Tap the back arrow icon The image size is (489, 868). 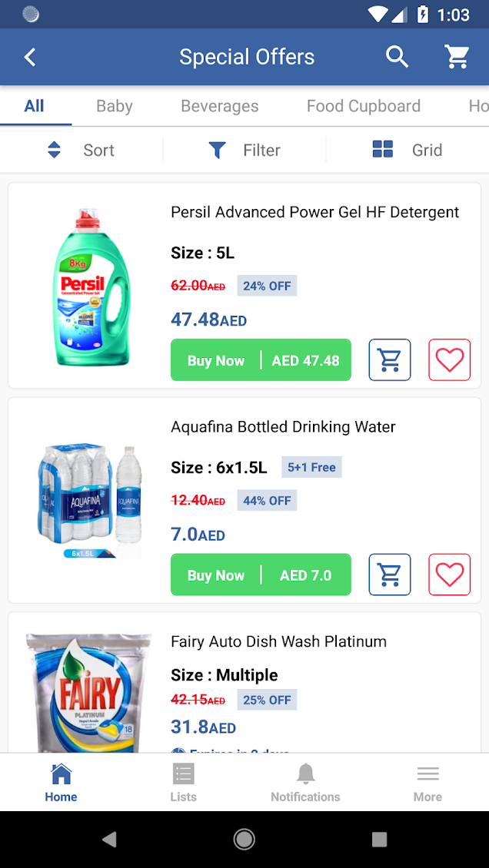(30, 57)
